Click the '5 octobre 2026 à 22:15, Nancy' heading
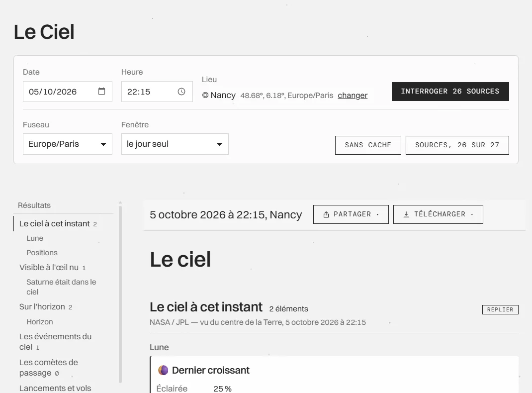 (226, 215)
